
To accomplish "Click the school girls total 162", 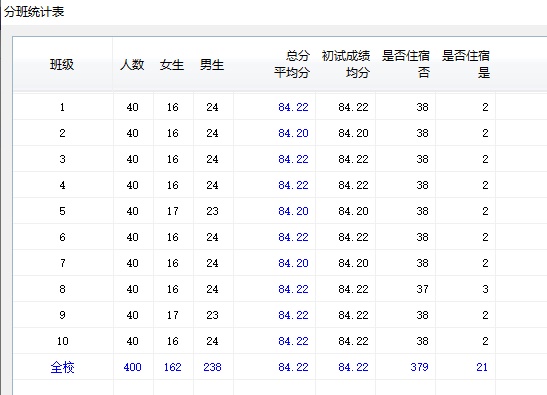I will coord(173,367).
